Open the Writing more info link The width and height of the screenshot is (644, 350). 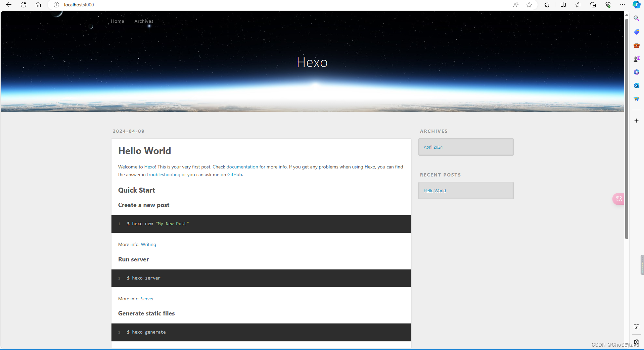point(148,244)
